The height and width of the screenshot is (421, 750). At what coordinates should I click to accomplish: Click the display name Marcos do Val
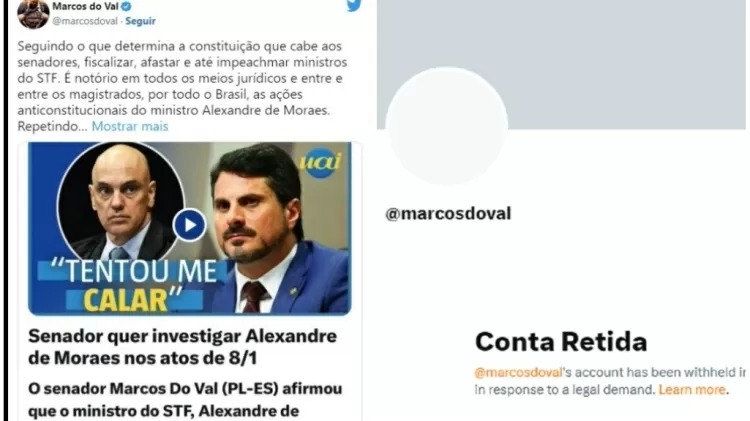click(x=85, y=7)
